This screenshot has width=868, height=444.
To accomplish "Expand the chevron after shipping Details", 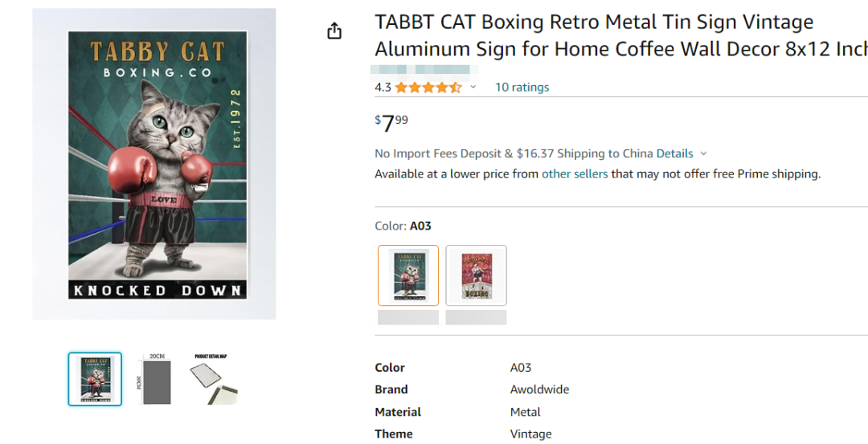I will [703, 153].
